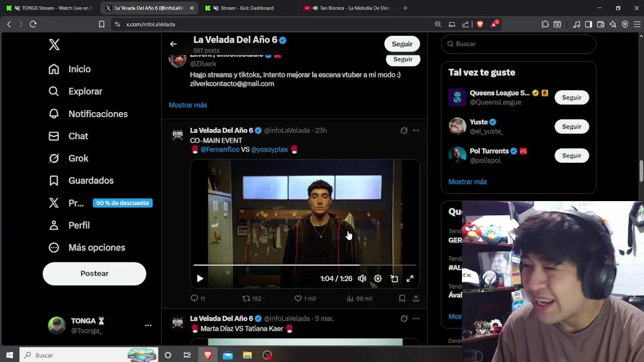Screen dimensions: 644x362
Task: Follow Pol Turrents with Seguir
Action: [x=572, y=156]
